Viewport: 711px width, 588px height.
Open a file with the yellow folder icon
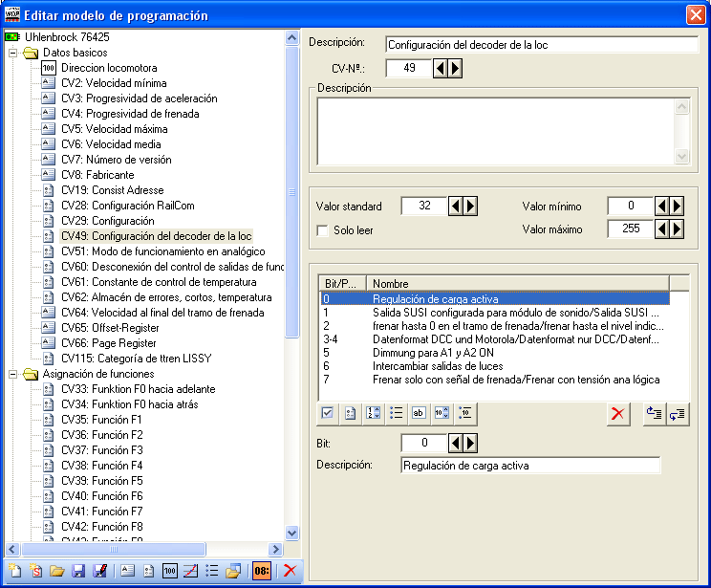(57, 570)
